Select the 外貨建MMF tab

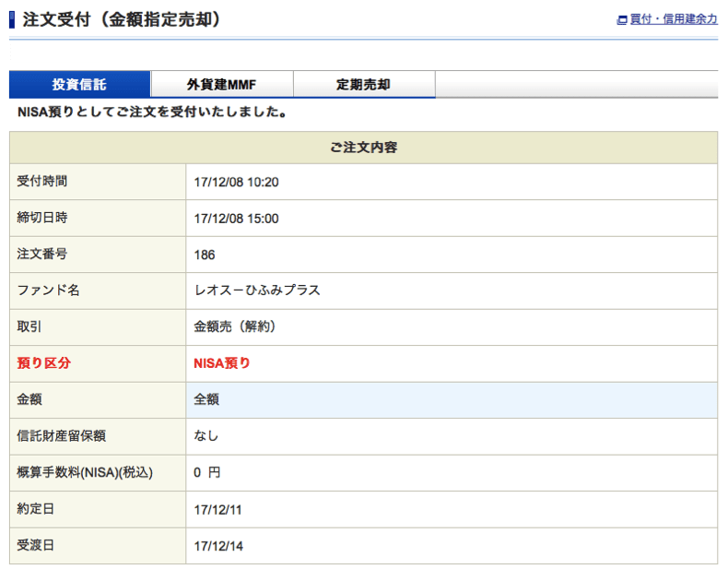tap(221, 85)
